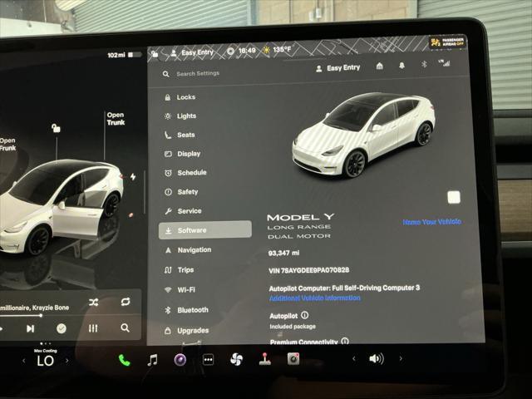Tap Open Trunk on vehicle view

click(x=116, y=119)
